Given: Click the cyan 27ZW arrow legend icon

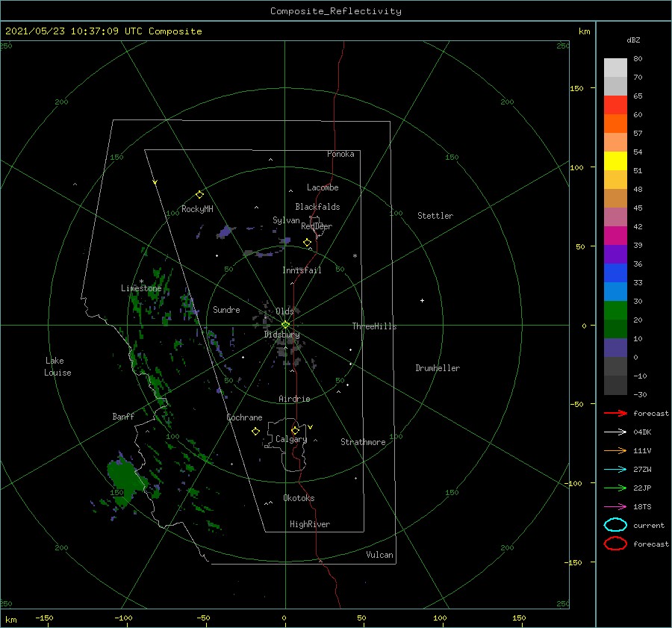Looking at the screenshot, I should [615, 470].
